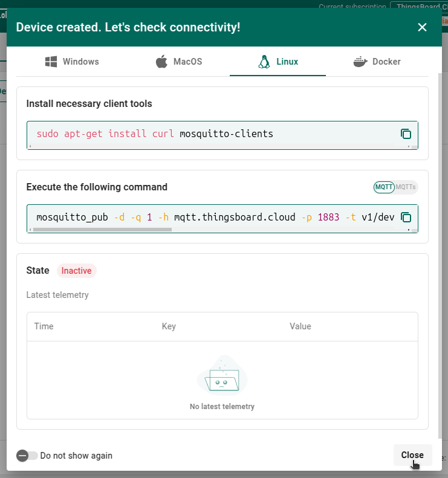
Task: Click the Linux penguin icon
Action: point(264,62)
